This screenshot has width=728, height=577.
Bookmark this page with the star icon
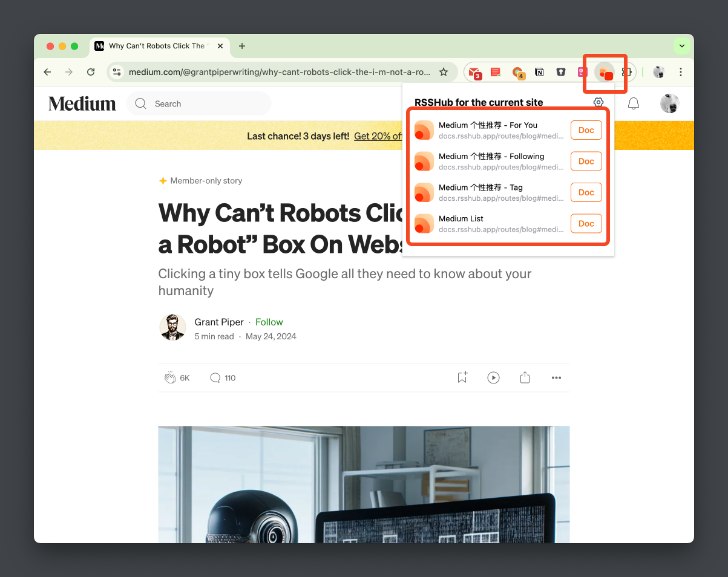point(444,72)
